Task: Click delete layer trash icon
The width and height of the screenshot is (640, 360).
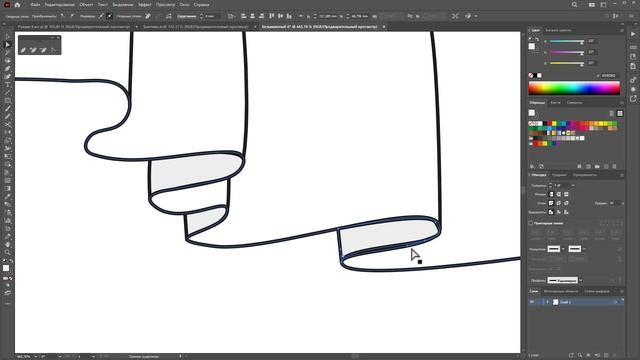Action: tap(615, 356)
